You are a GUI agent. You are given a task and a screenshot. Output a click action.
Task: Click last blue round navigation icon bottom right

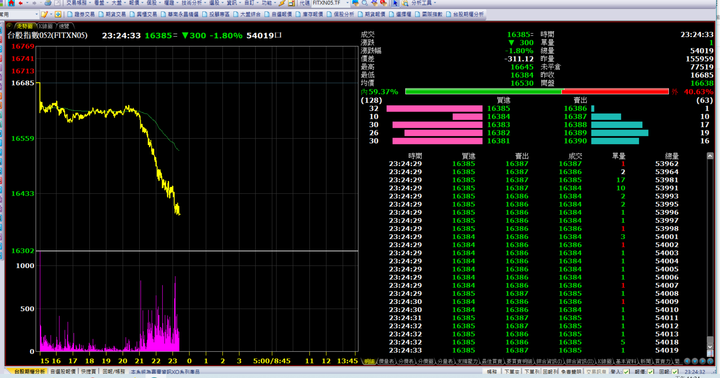[x=710, y=361]
